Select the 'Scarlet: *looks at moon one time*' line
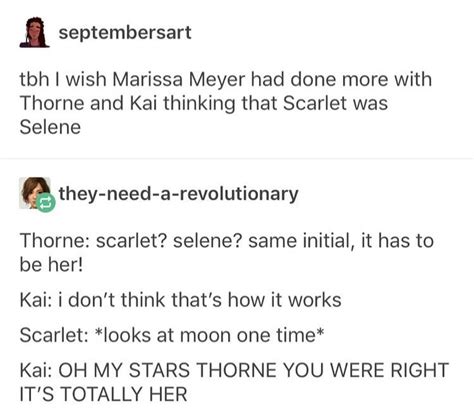The width and height of the screenshot is (474, 419). [172, 335]
